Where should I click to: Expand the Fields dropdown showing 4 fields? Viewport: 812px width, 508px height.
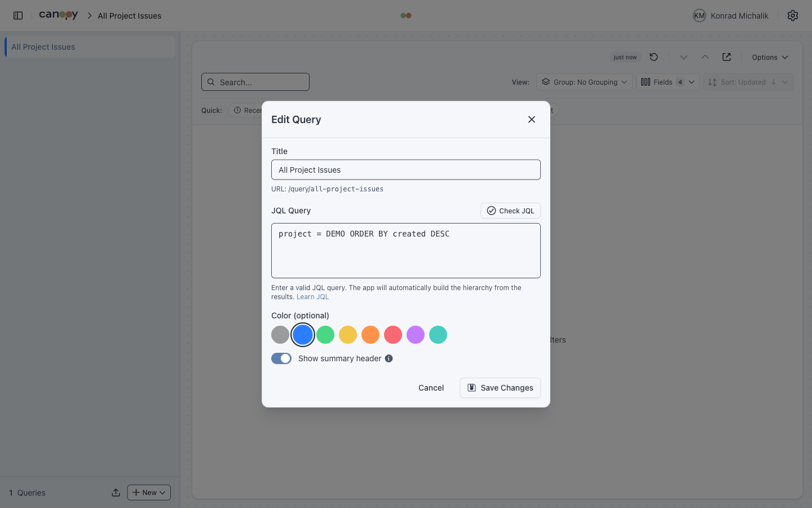pyautogui.click(x=668, y=82)
